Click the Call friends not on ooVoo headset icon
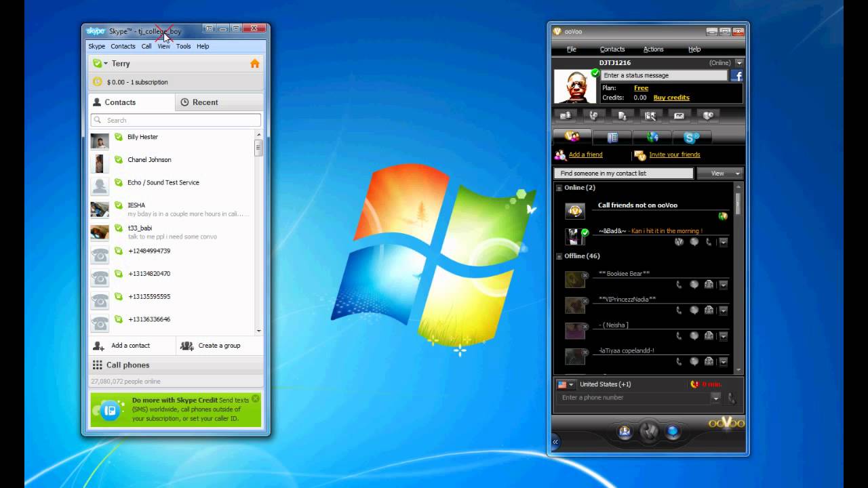Viewport: 868px width, 488px height. pyautogui.click(x=575, y=211)
